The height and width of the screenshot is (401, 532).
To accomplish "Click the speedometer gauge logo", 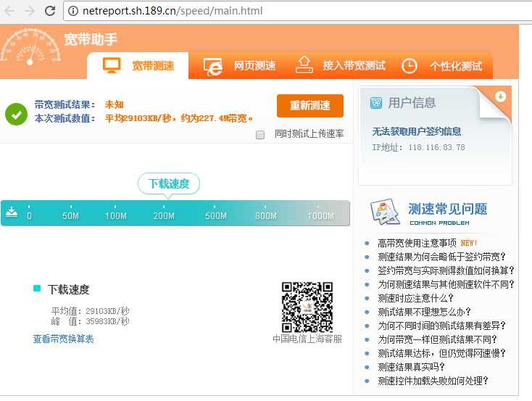I will coord(30,46).
